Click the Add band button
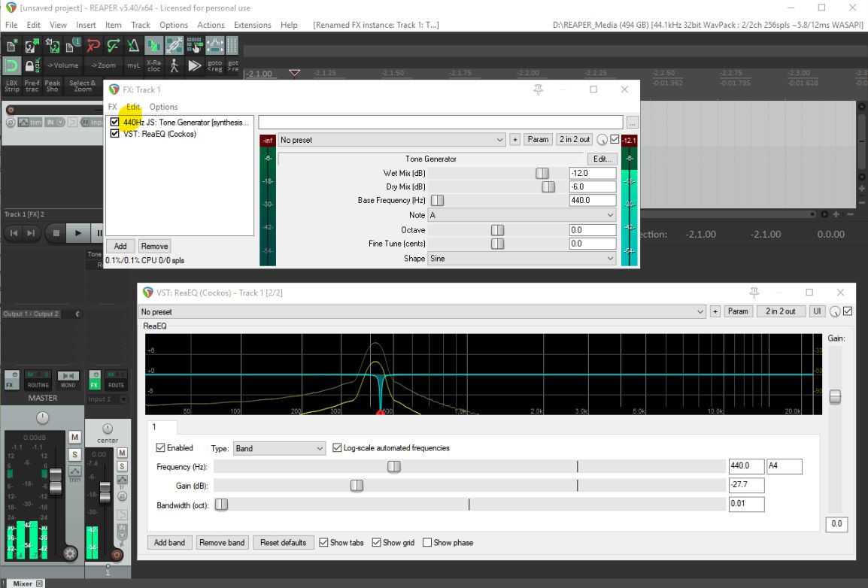Screen dimensions: 868x588 [169, 543]
